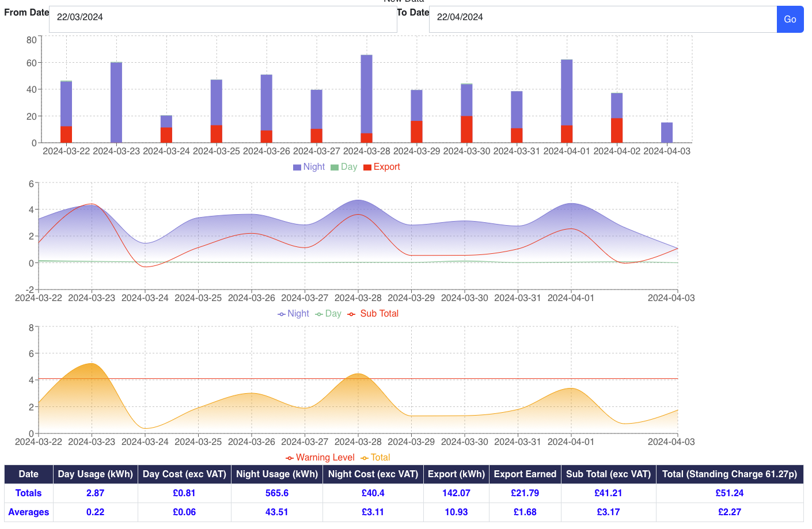The image size is (812, 529).
Task: Click the Date column header
Action: coord(29,474)
